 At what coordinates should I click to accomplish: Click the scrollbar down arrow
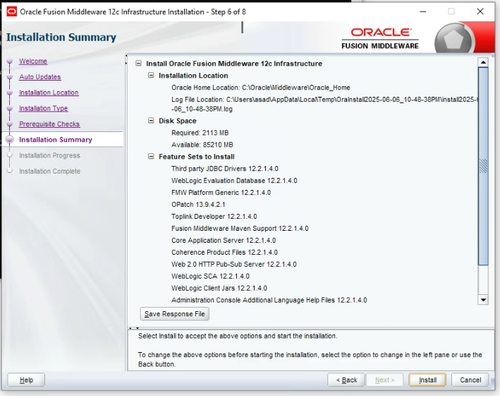coord(483,300)
